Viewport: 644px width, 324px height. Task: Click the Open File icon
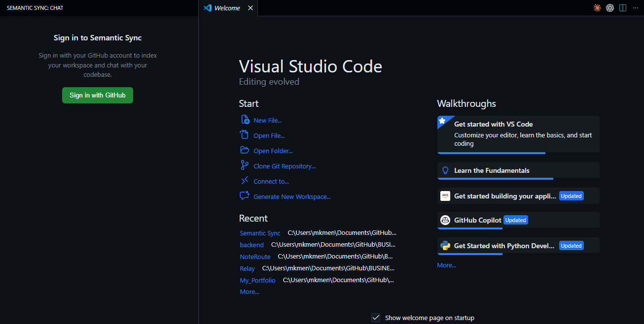pos(245,135)
